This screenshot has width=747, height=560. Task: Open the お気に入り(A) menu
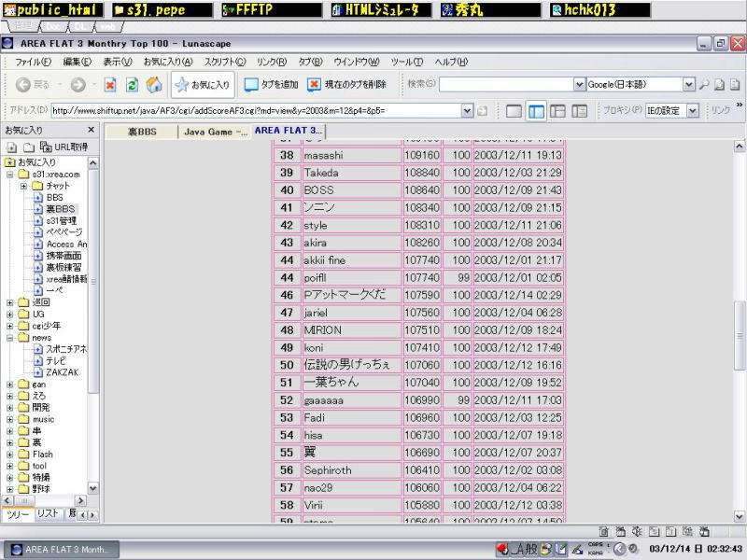click(x=168, y=62)
